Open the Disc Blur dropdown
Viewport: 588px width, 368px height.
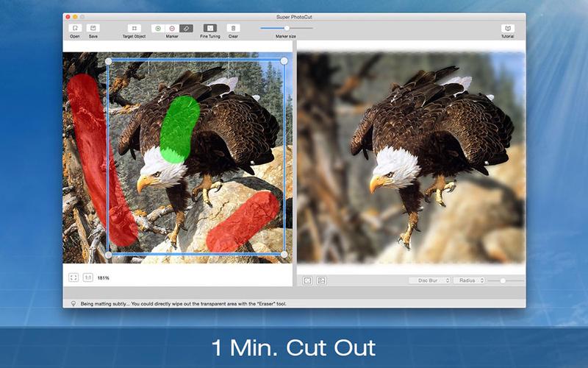point(430,280)
